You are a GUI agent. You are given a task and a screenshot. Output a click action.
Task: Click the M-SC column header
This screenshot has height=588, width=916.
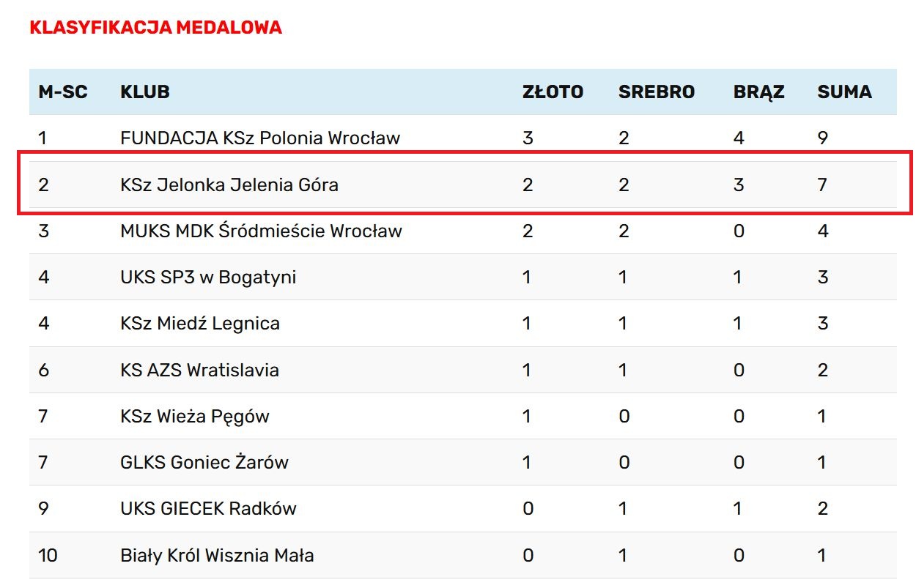[x=63, y=92]
